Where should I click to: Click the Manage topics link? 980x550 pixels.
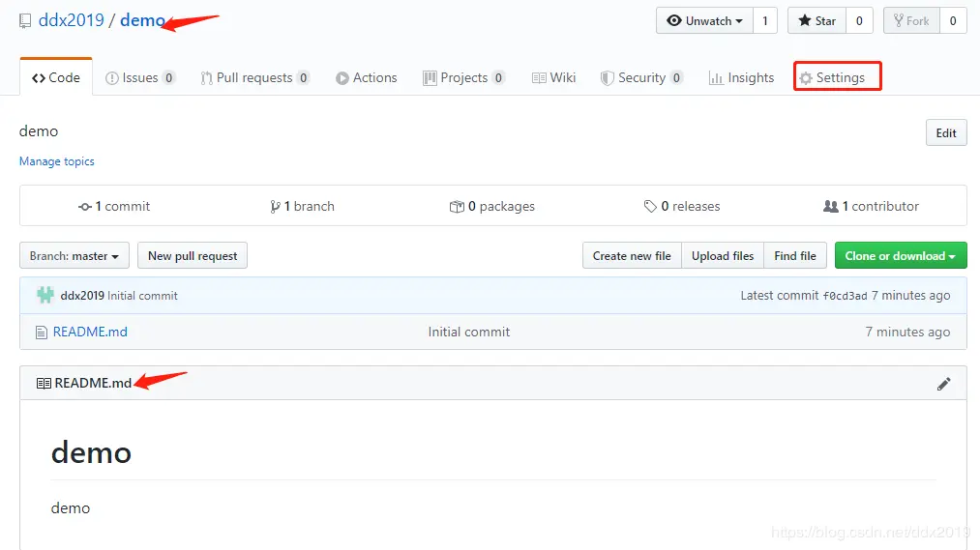(x=57, y=161)
